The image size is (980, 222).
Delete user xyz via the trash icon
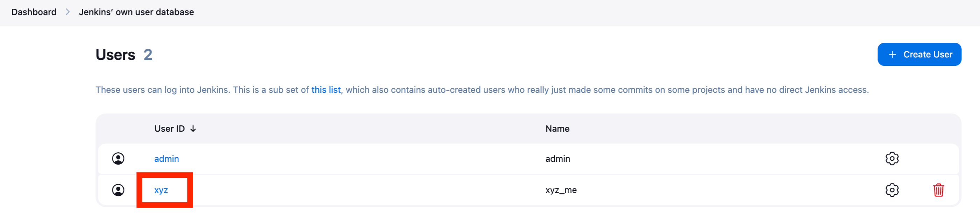[938, 190]
